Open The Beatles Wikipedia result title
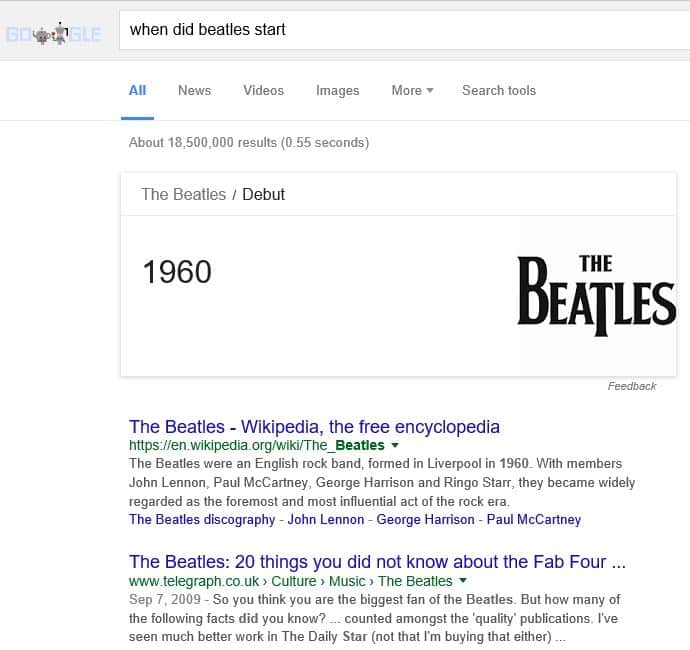 pyautogui.click(x=314, y=427)
